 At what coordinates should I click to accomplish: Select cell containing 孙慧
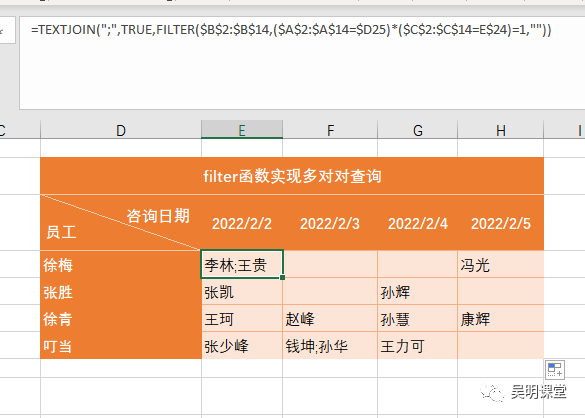(417, 318)
